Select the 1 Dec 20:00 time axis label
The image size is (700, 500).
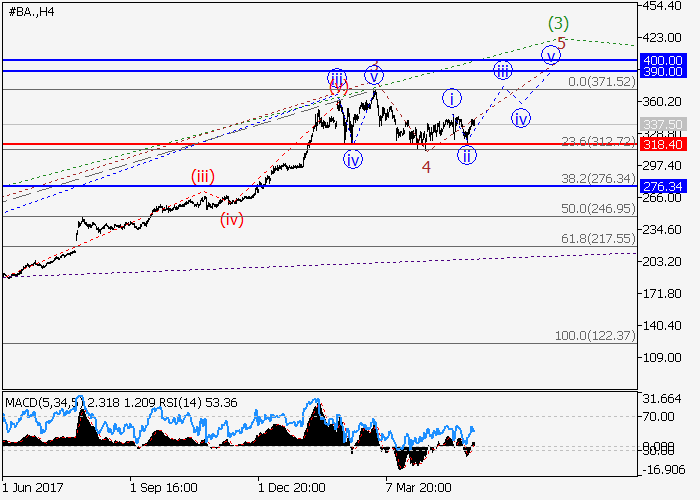pos(292,489)
